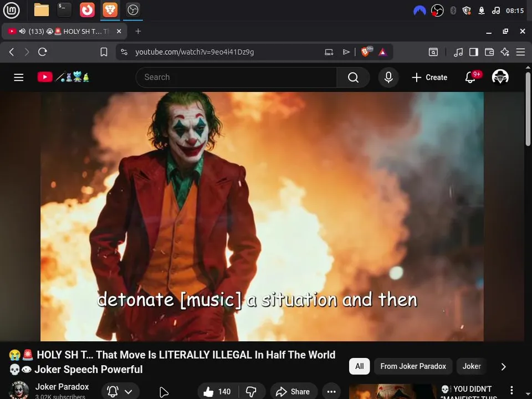Open the terminal launcher in the panel
Viewport: 532px width, 399px height.
(64, 10)
